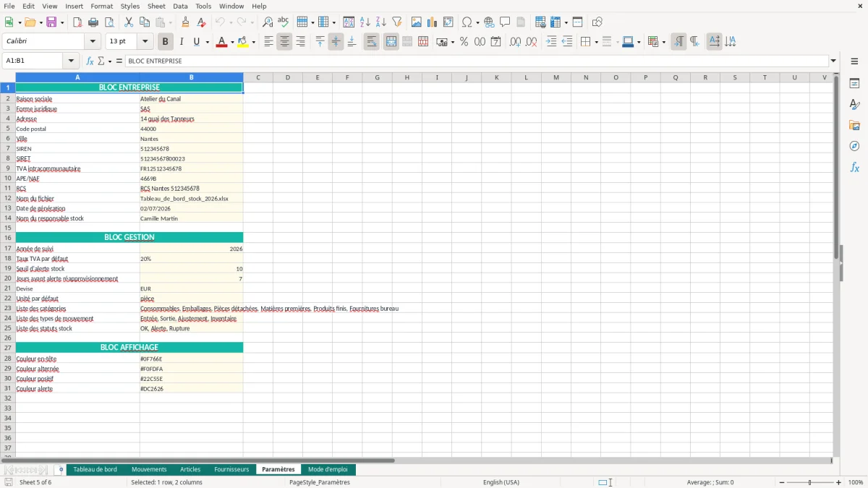Click the column C header
Image resolution: width=868 pixels, height=488 pixels.
coord(258,77)
